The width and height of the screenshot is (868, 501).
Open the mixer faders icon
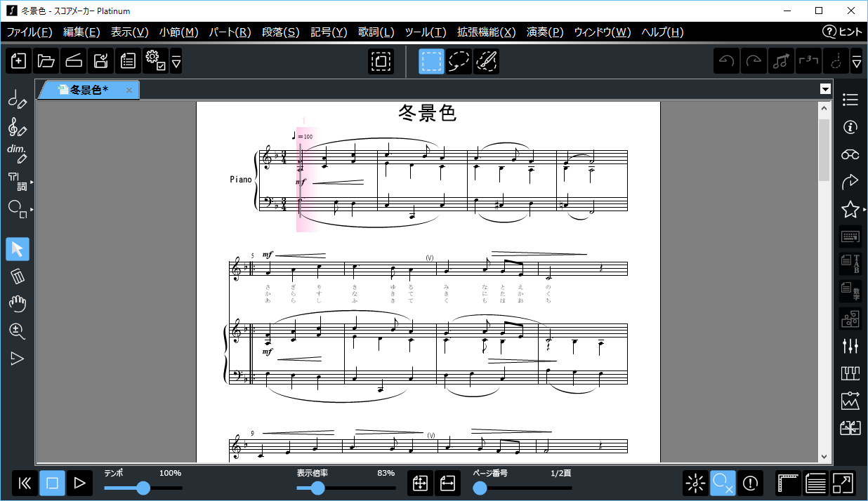pos(850,346)
